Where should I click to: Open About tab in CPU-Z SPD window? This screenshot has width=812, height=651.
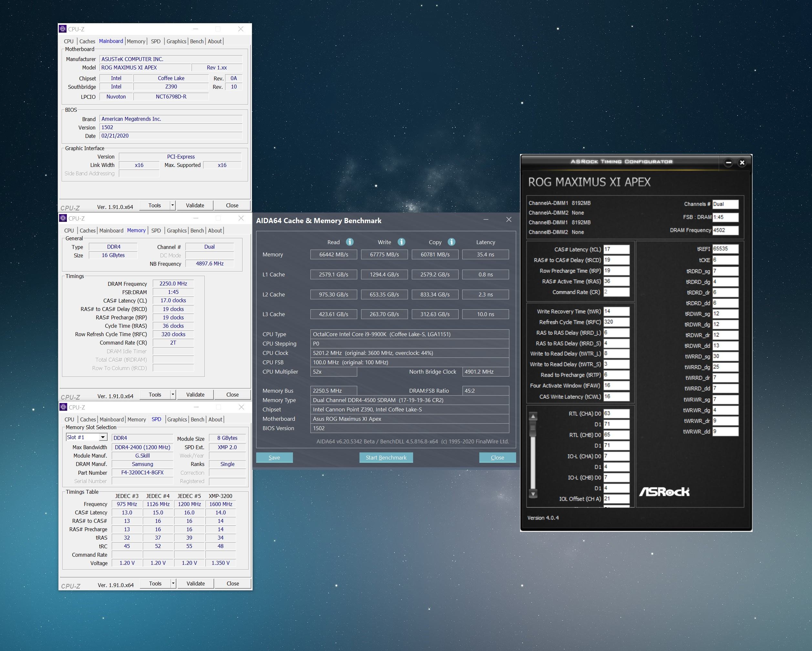click(215, 419)
